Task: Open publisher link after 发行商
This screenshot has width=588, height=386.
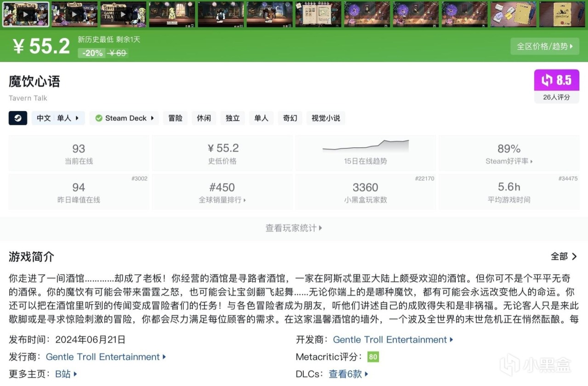Action: pos(106,357)
